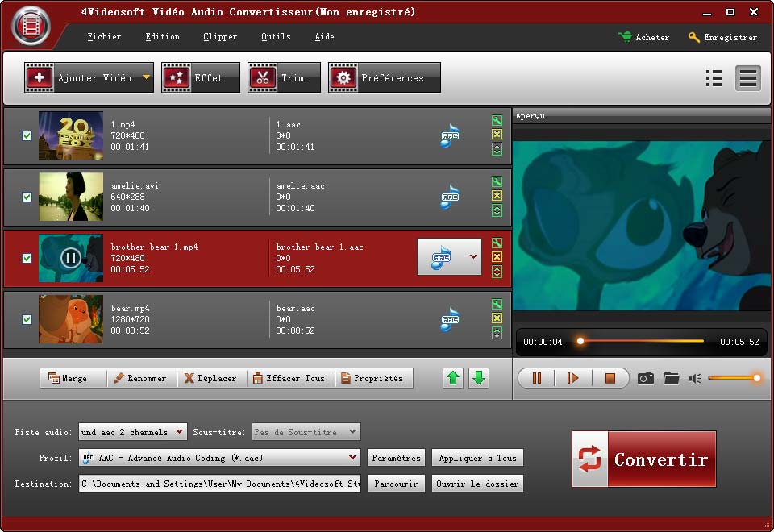
Task: Click the snapshot camera icon
Action: 645,378
